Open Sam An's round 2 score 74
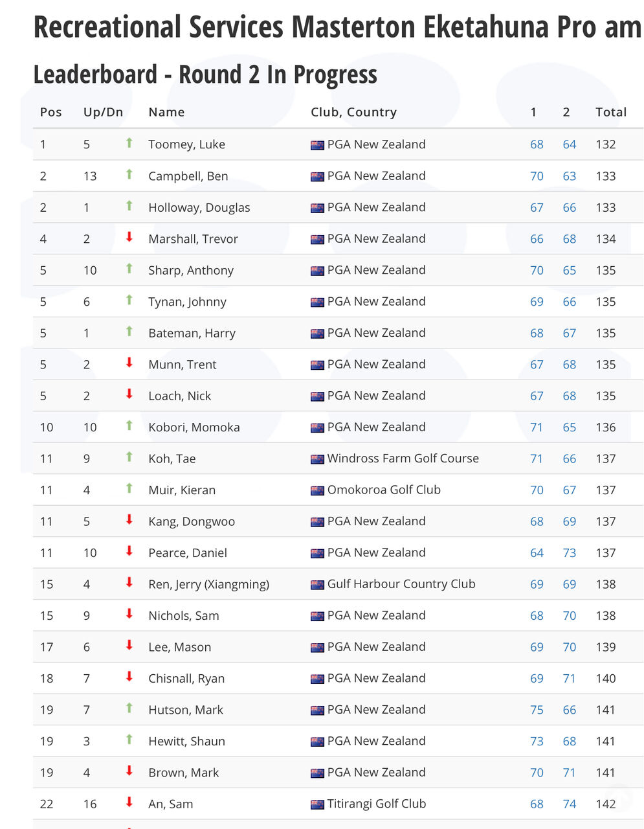Screen dimensions: 644x829 click(x=570, y=804)
